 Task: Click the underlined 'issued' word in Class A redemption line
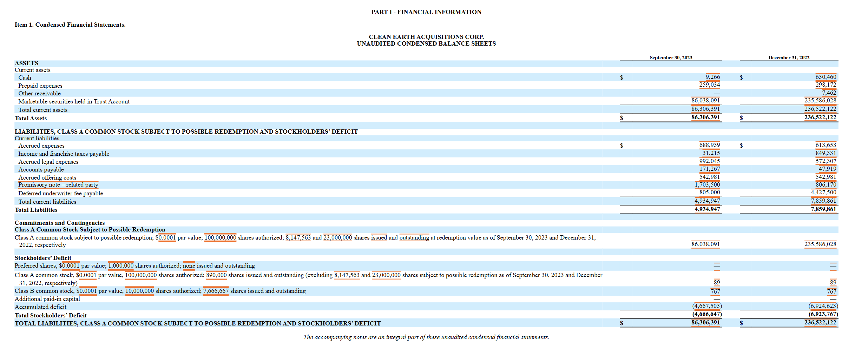(379, 237)
